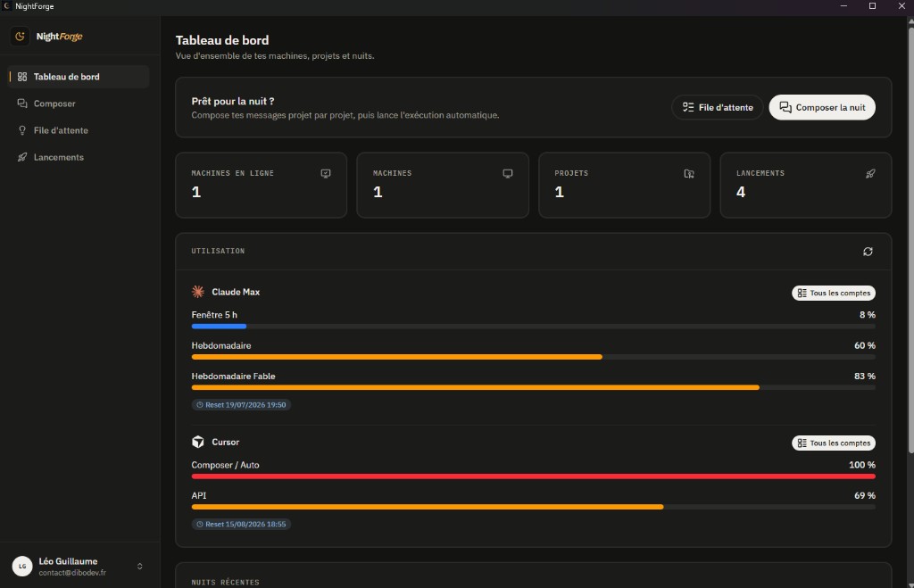Expand the Léo Guillaume account menu chevron
914x588 pixels.
(140, 567)
